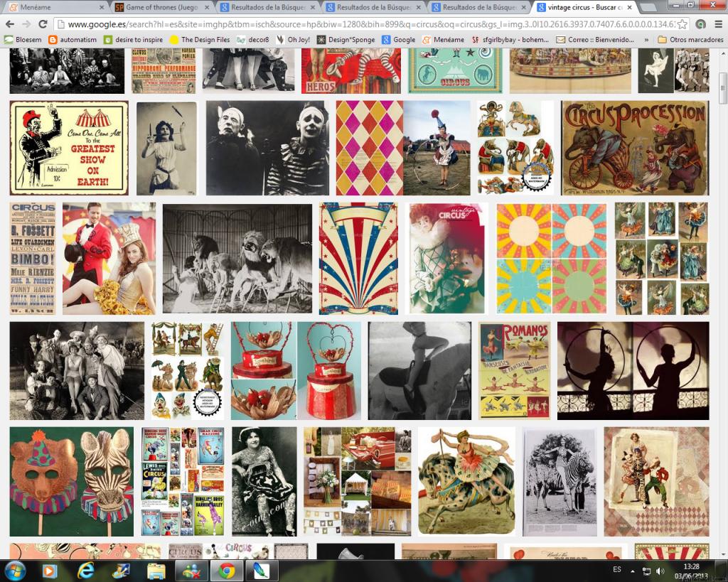728x582 pixels.
Task: Reload the page with the refresh icon
Action: (43, 24)
